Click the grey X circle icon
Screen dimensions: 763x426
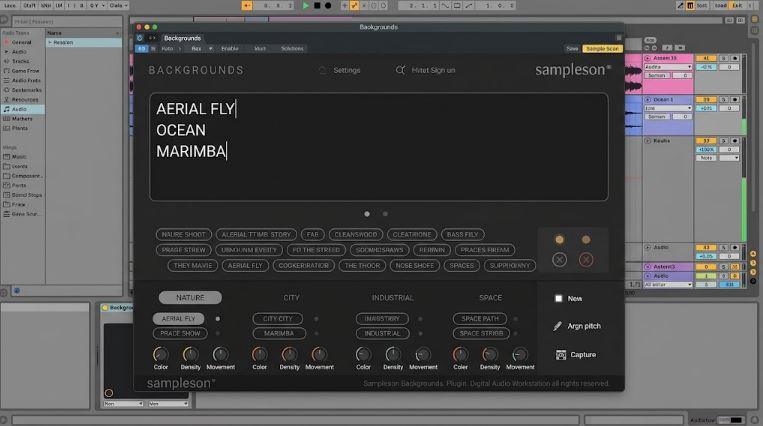click(560, 260)
